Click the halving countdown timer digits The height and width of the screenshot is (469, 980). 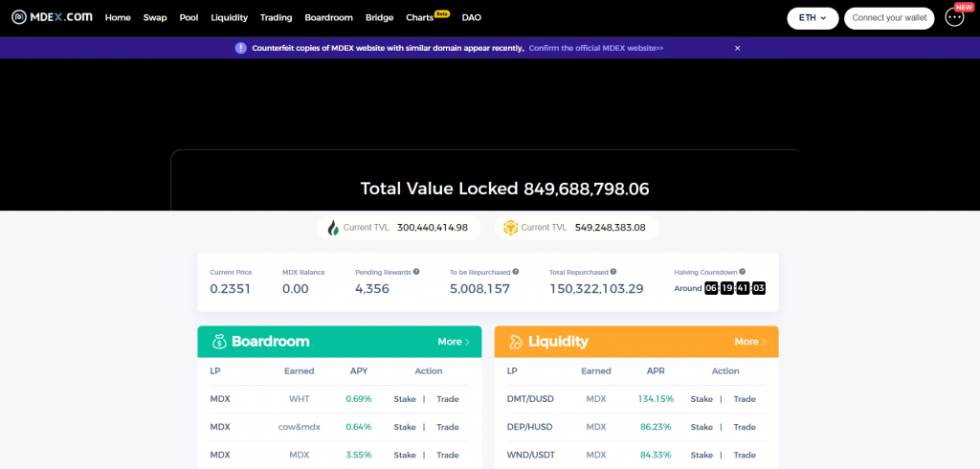point(735,288)
